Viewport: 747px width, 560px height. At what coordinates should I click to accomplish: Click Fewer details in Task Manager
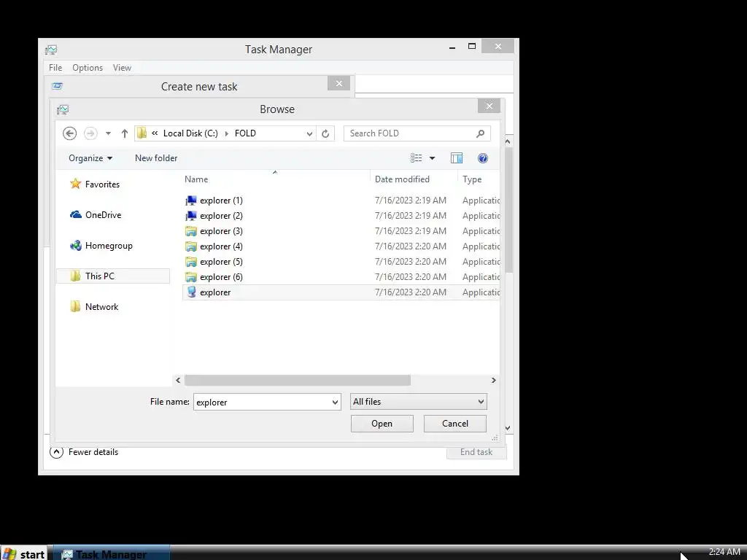click(x=84, y=452)
